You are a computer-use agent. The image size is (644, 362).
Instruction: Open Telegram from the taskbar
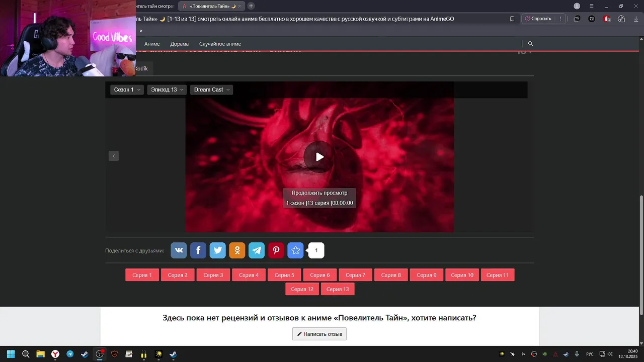point(70,354)
